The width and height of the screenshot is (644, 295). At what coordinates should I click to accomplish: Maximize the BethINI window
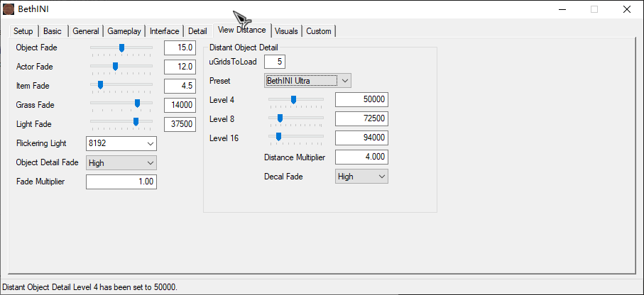coord(594,9)
